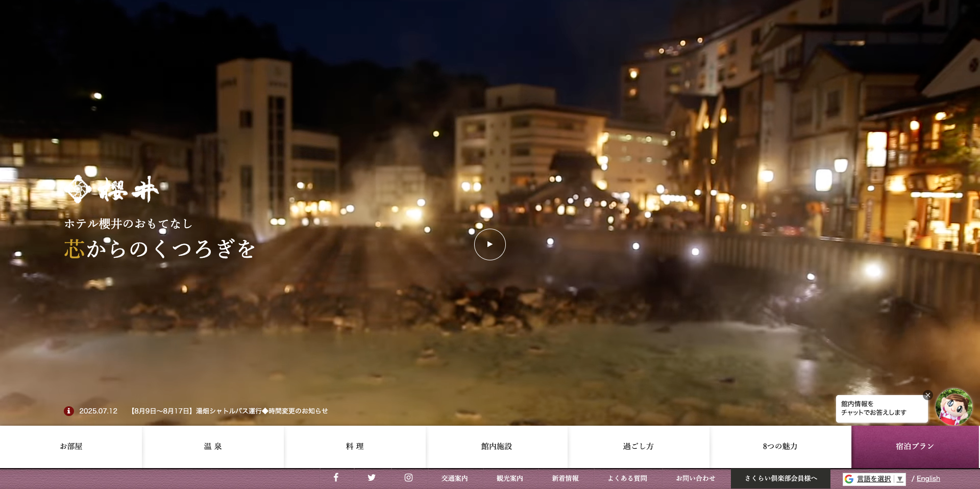Open the 8つの魅力 menu item
The height and width of the screenshot is (489, 980).
tap(780, 447)
